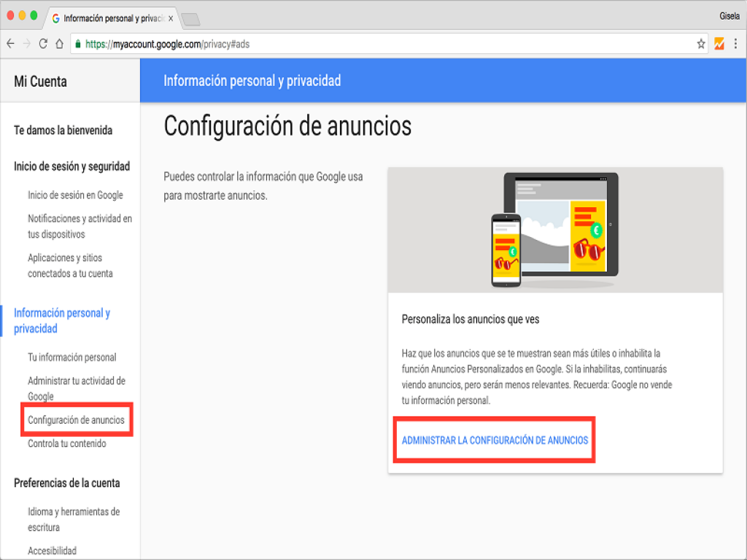Select Configuración de anuncios in sidebar
The height and width of the screenshot is (560, 747).
point(76,420)
